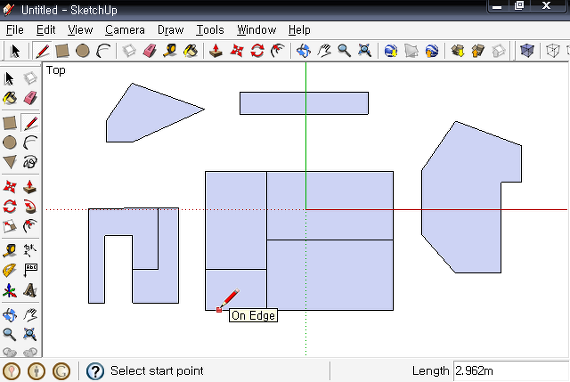This screenshot has height=382, width=570.
Task: Select Circle in the left tool palette
Action: pos(9,142)
